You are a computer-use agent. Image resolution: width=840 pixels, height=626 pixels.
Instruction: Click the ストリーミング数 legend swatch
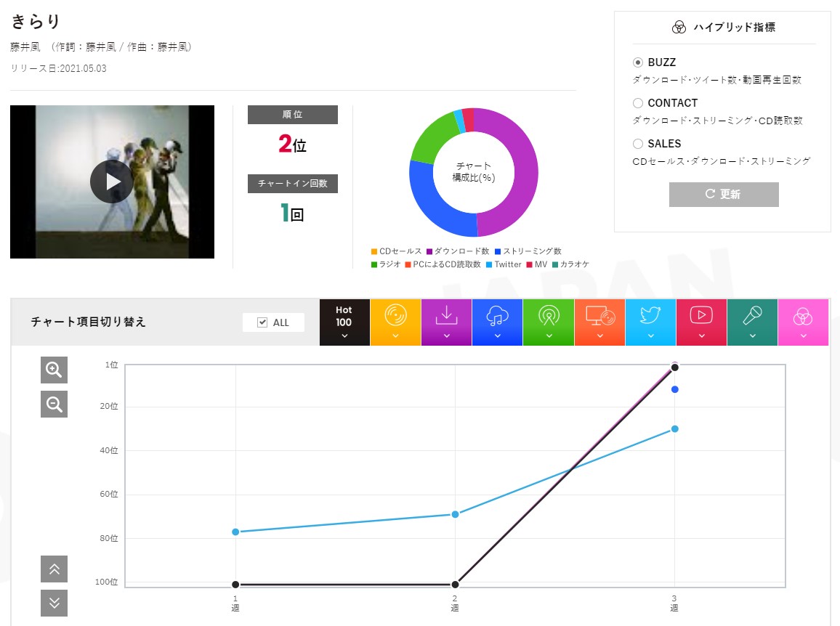[498, 251]
